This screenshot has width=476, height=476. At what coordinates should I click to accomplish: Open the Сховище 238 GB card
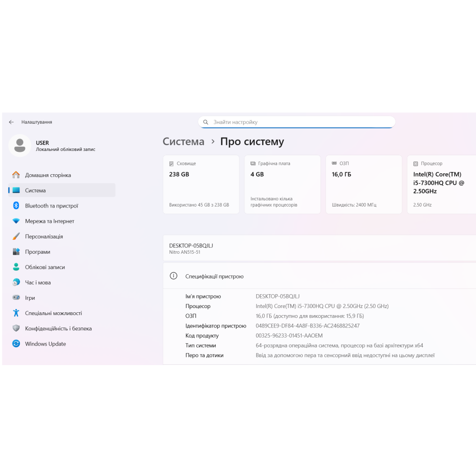tap(201, 184)
